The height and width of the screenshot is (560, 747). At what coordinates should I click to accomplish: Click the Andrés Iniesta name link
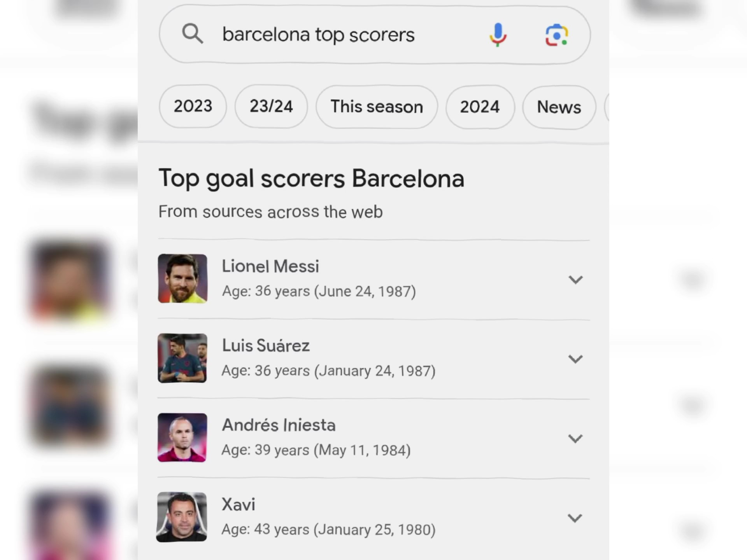(x=279, y=425)
